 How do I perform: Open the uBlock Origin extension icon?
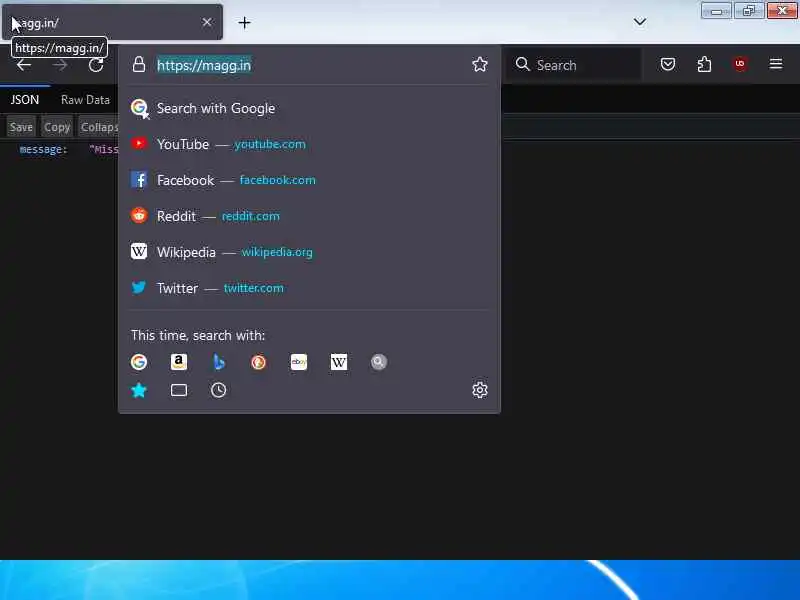[740, 64]
